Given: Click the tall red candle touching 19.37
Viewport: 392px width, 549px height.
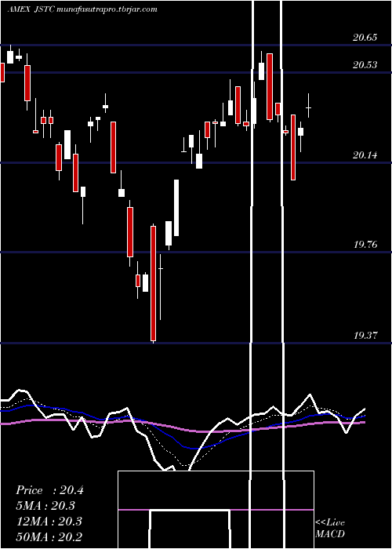Looking at the screenshot, I should tap(154, 283).
